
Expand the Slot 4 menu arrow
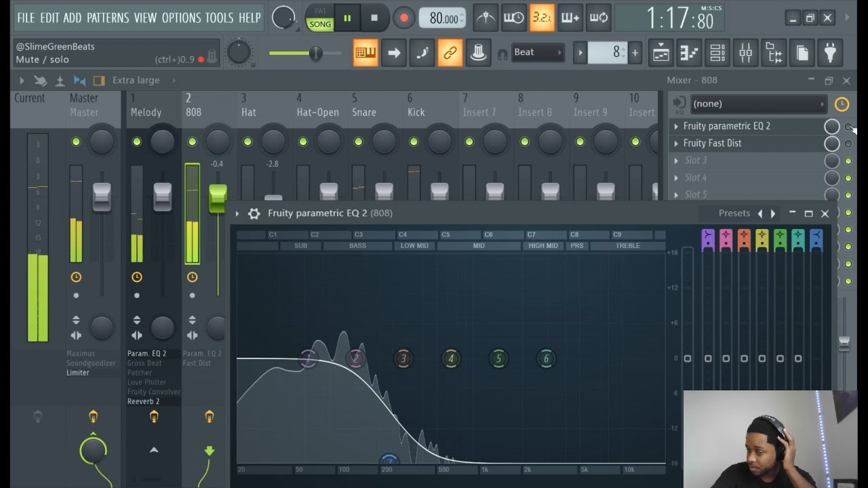tap(676, 178)
